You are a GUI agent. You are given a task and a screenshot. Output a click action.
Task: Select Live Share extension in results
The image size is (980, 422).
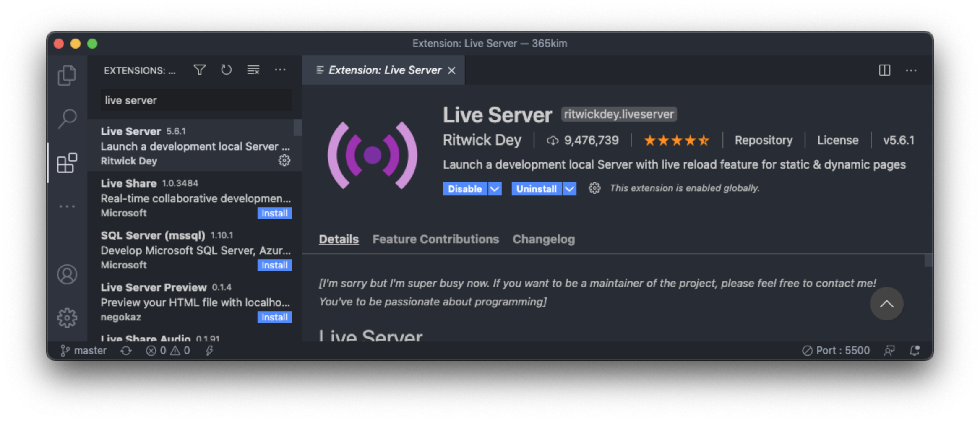pyautogui.click(x=194, y=198)
